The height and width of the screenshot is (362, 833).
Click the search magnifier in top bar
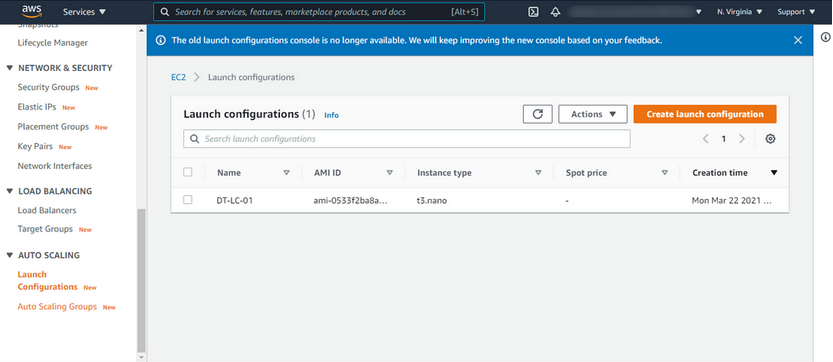point(165,12)
